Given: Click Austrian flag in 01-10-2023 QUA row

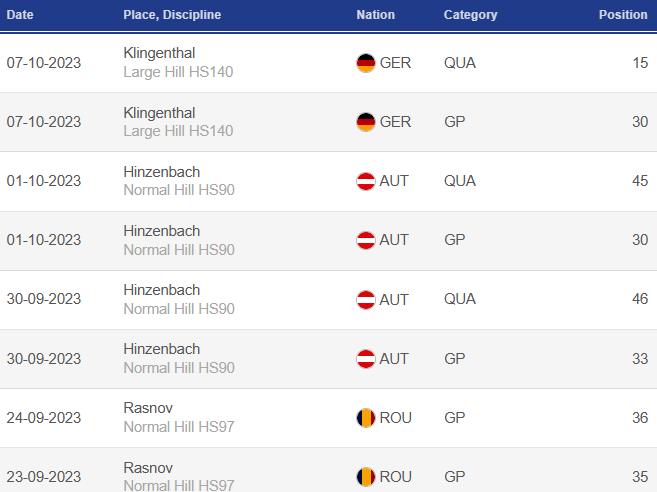Looking at the screenshot, I should (366, 181).
